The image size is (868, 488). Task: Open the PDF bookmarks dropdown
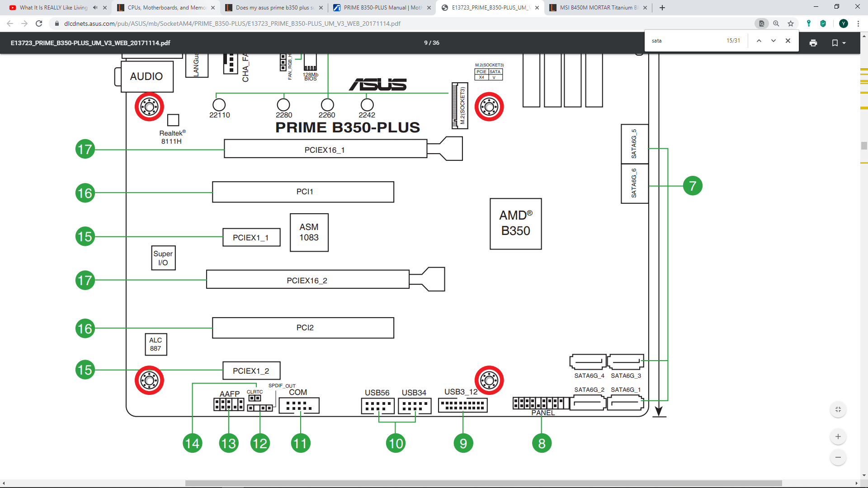pos(839,43)
